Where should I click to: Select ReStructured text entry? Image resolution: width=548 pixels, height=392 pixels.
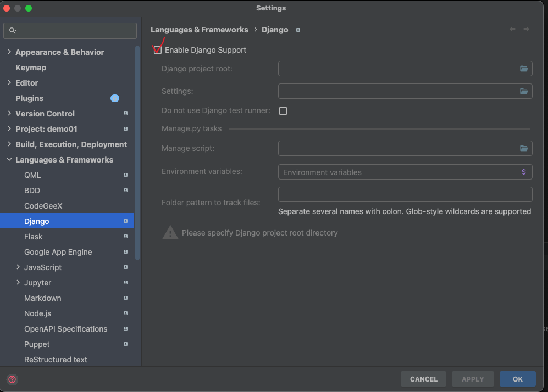56,360
